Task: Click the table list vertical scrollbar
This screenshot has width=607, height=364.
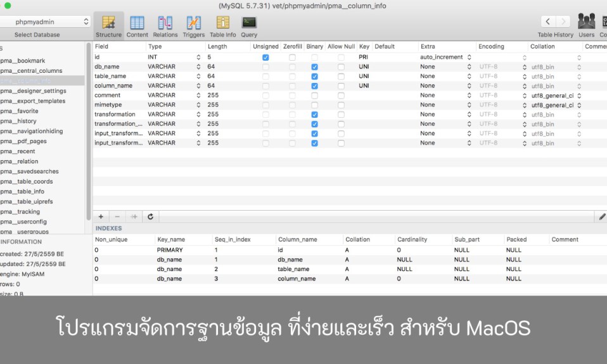Action: (x=89, y=132)
